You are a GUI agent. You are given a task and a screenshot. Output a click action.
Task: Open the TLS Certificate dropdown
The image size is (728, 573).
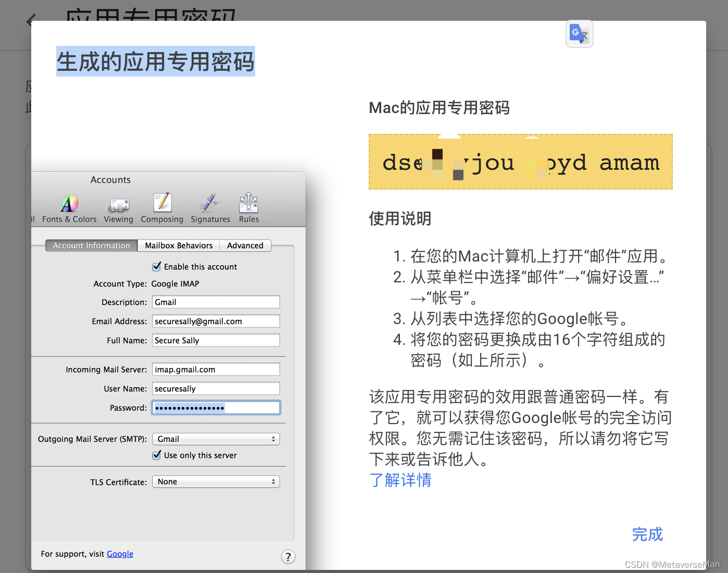pos(216,481)
